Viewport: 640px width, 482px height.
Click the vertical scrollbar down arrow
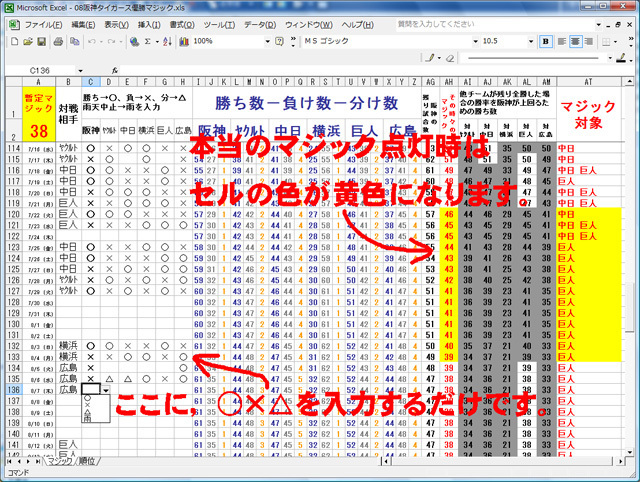coord(629,452)
